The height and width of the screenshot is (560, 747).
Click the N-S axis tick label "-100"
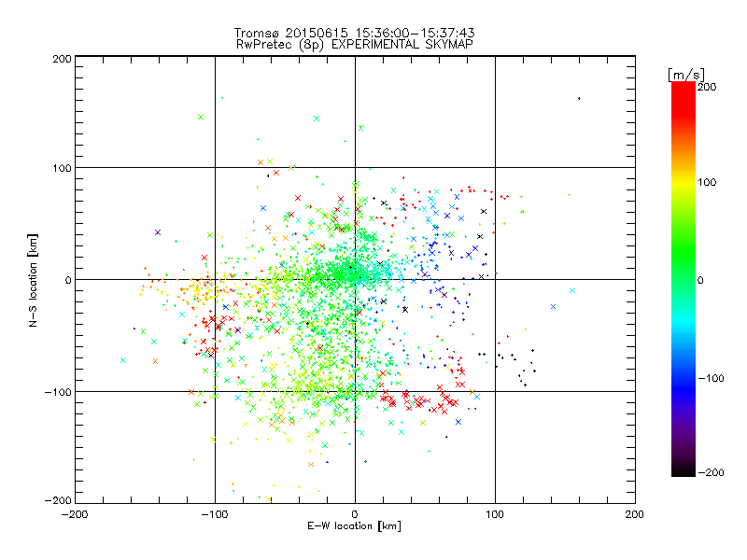pos(58,392)
